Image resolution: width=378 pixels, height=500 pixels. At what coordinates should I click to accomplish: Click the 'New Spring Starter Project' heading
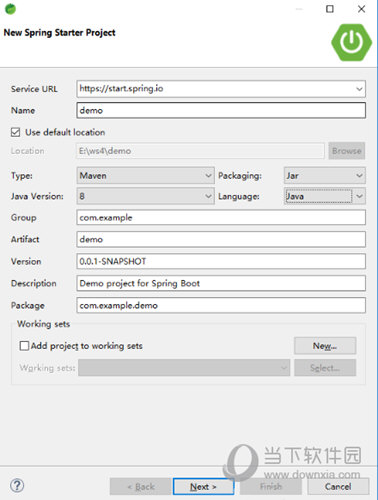click(59, 33)
